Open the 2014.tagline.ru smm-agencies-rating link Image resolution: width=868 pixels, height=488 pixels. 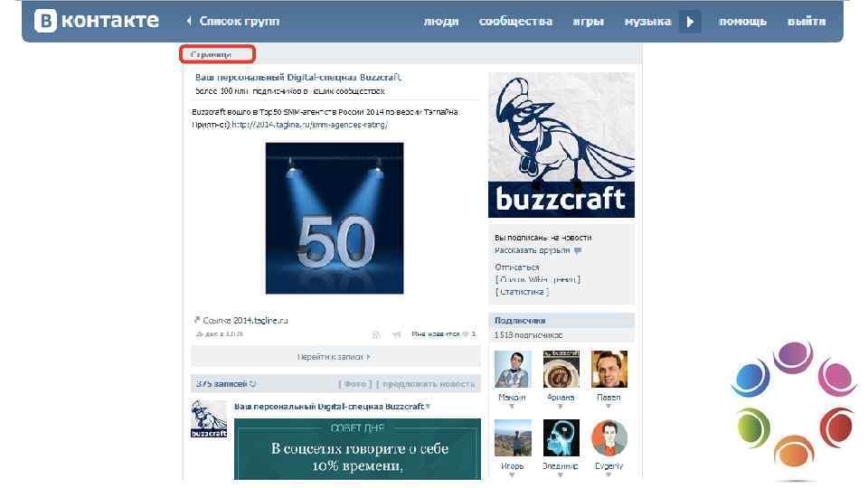pos(309,125)
